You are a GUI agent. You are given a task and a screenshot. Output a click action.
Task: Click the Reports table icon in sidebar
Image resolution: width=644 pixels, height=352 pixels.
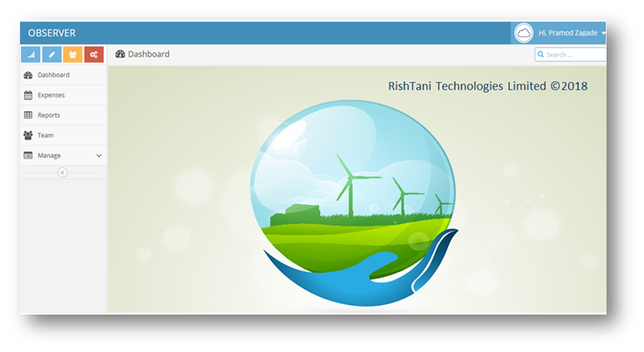click(28, 115)
